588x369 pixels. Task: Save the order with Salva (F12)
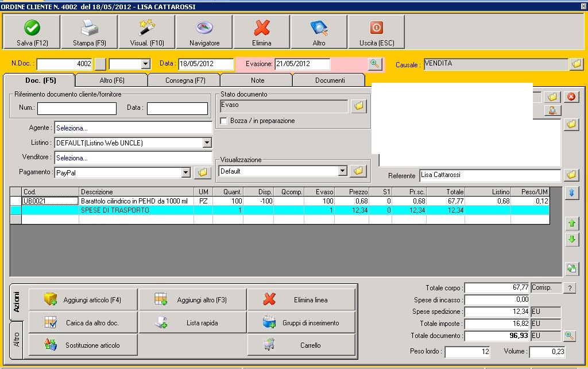pyautogui.click(x=32, y=32)
